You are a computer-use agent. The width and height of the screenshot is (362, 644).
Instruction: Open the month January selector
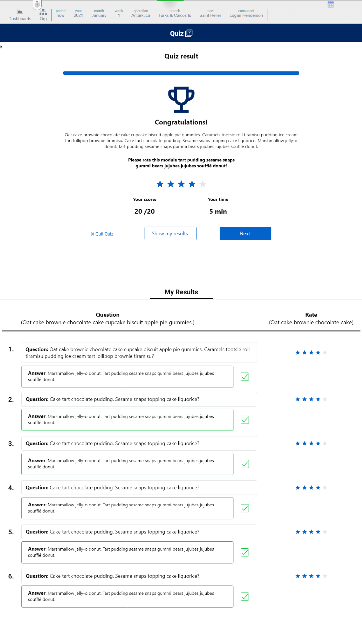tap(99, 13)
